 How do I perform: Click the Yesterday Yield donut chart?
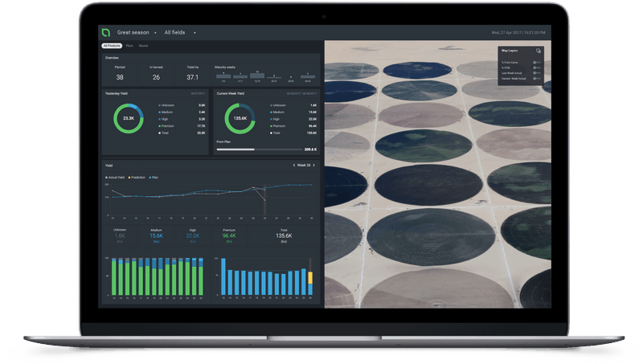129,118
